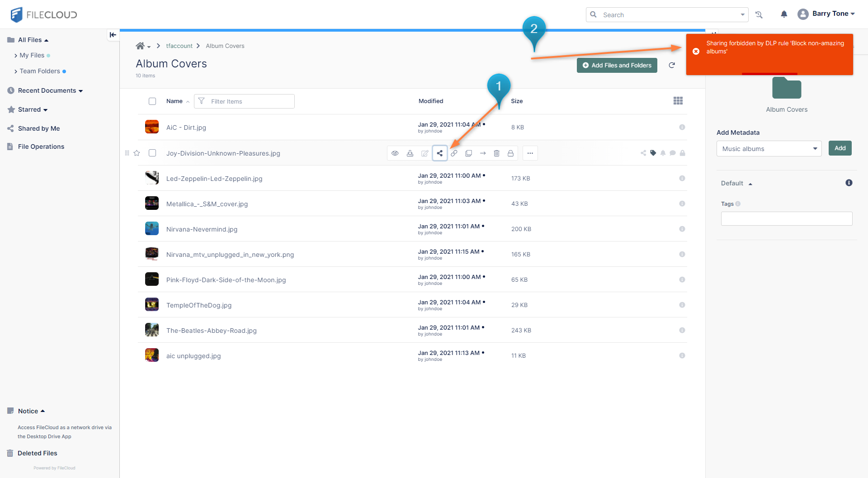Click the share status indicator on Joy-Division row

coord(643,153)
